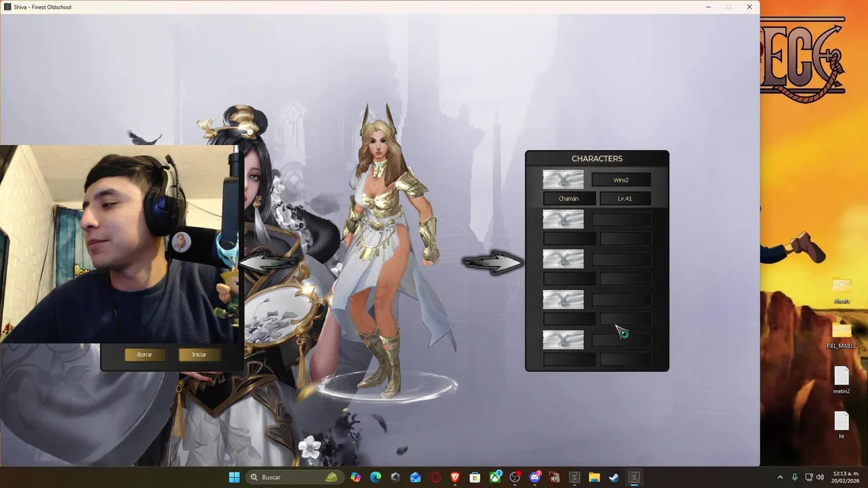Select the second character slot flag

(563, 219)
